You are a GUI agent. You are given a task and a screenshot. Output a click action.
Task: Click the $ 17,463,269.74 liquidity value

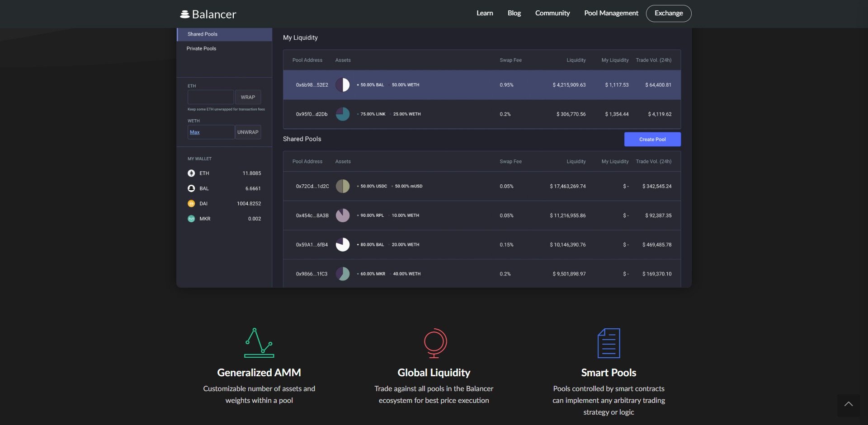[568, 186]
